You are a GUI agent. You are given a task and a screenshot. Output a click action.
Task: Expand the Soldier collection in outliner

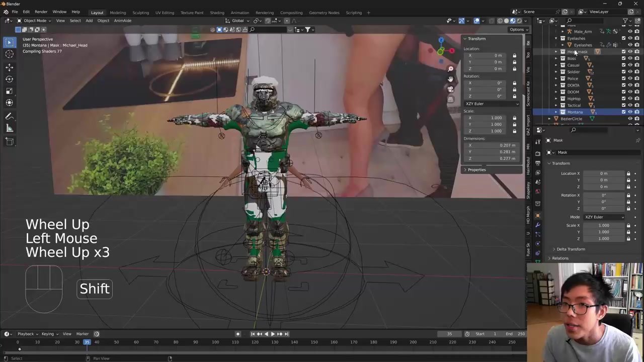pyautogui.click(x=556, y=72)
